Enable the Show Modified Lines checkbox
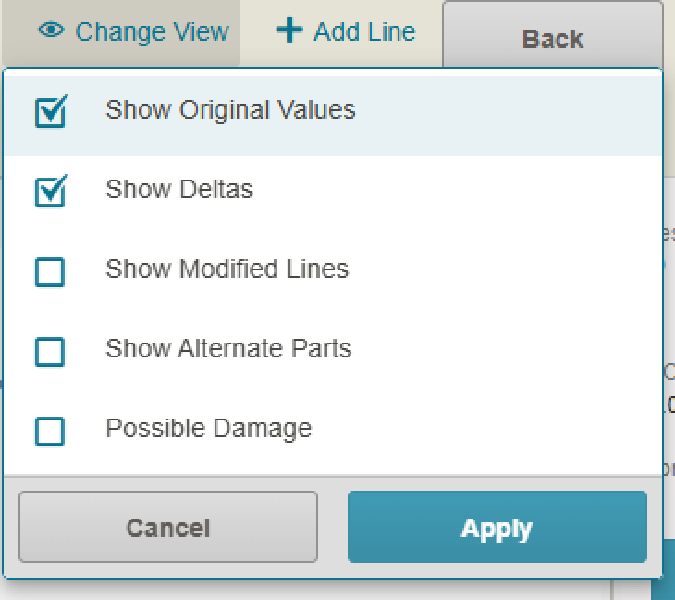The width and height of the screenshot is (675, 600). tap(50, 271)
